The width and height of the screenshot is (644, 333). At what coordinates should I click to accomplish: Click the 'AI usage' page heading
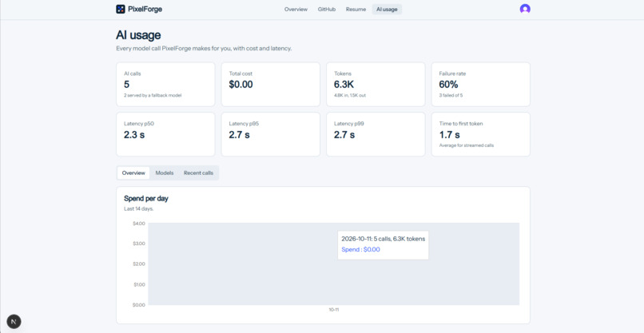(138, 35)
